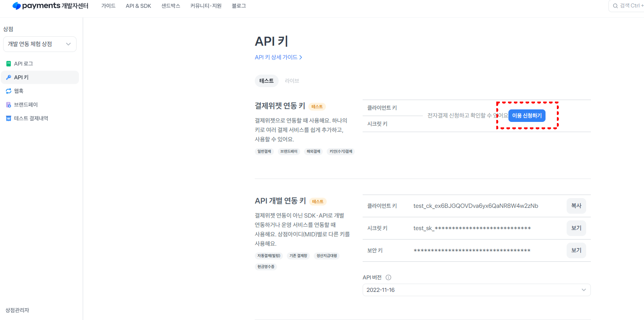The height and width of the screenshot is (320, 644).
Task: Open the API 버전 2022-11-16 dropdown
Action: (476, 290)
